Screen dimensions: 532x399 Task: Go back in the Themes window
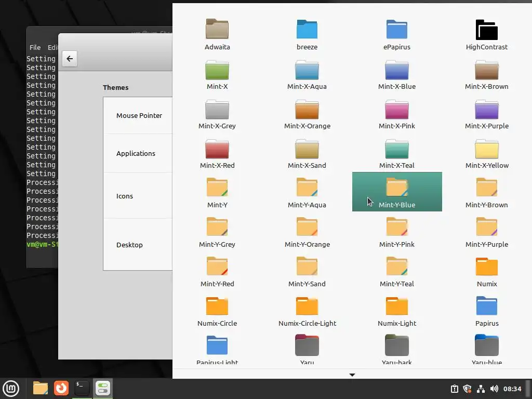click(70, 59)
